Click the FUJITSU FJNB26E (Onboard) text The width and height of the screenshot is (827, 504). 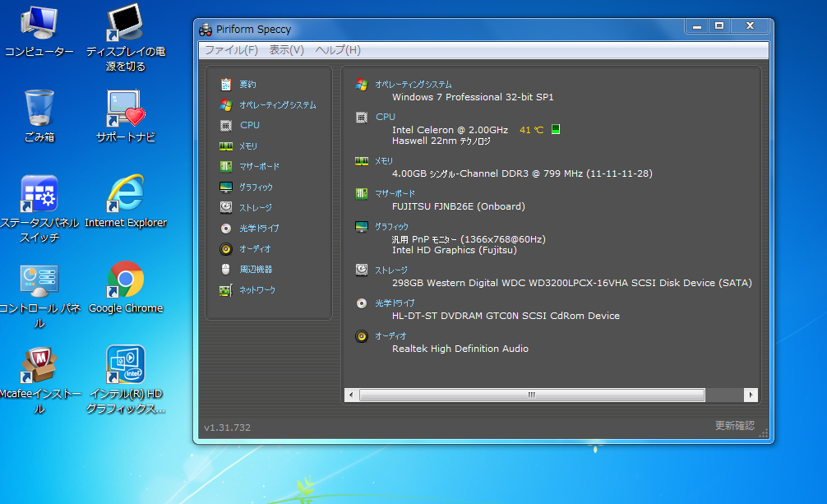point(459,206)
